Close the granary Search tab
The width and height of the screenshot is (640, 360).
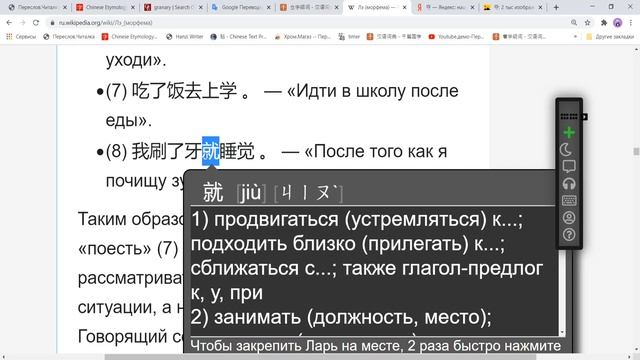200,7
